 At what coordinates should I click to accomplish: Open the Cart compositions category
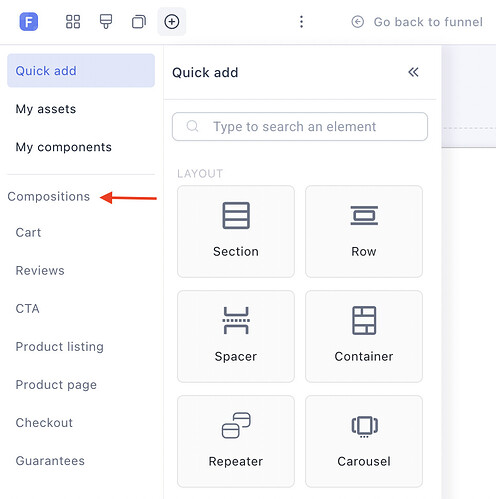click(x=28, y=232)
